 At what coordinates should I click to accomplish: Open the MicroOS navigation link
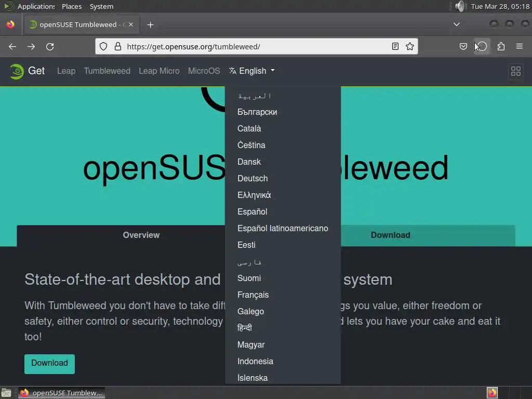point(204,71)
